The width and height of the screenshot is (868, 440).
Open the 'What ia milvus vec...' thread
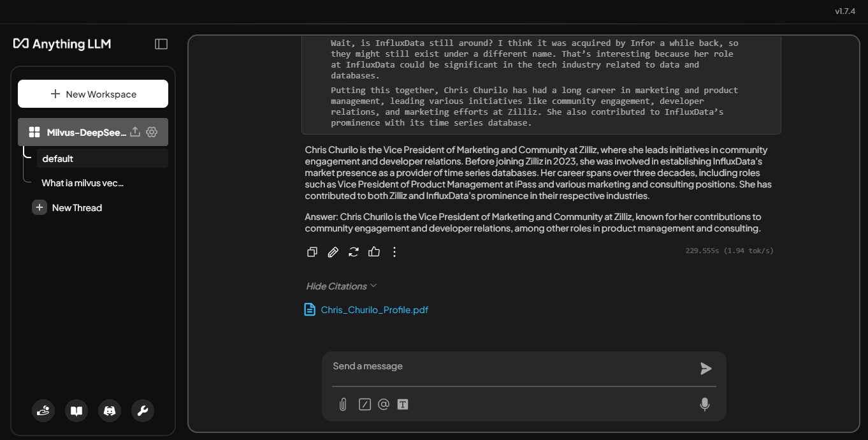[82, 183]
